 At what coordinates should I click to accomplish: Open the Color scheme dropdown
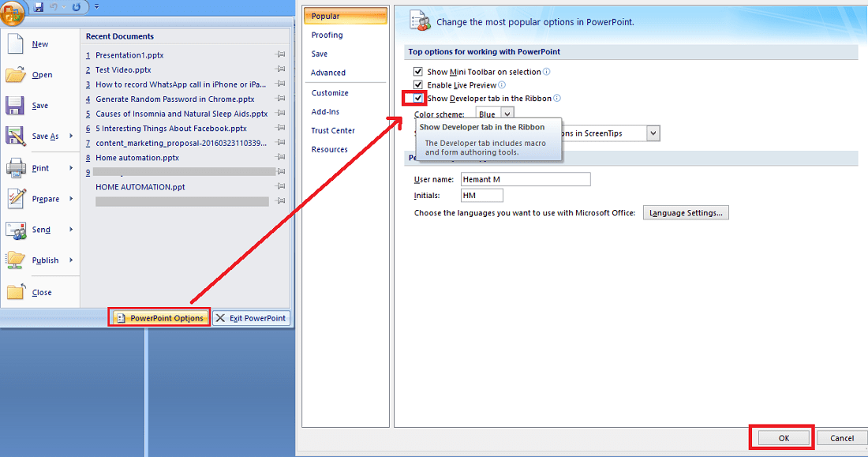(507, 113)
